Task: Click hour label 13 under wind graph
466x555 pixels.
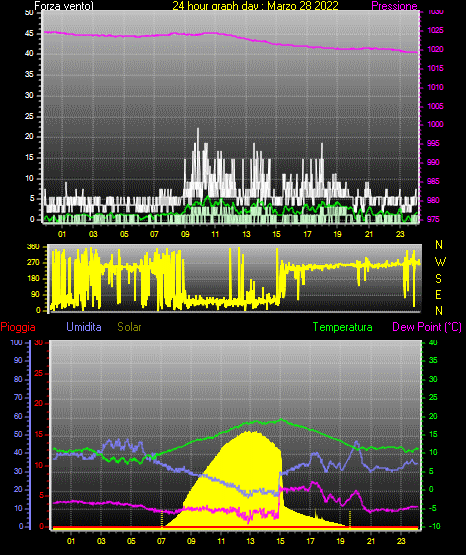Action: tap(246, 234)
